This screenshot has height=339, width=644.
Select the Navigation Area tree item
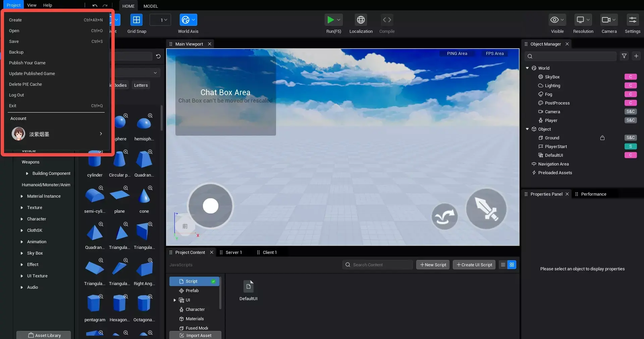[x=553, y=164]
